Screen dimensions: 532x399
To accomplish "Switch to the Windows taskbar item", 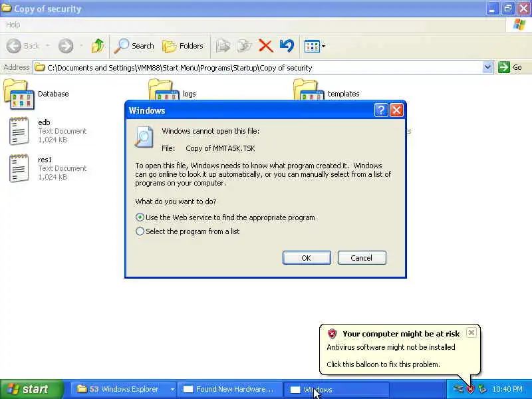I will pos(336,389).
